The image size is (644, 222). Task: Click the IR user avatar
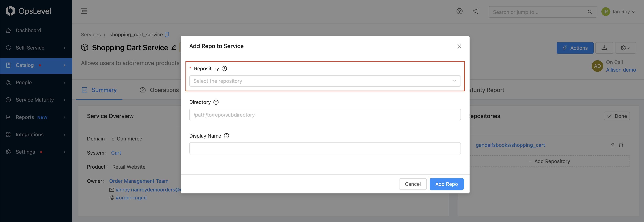[x=606, y=12]
